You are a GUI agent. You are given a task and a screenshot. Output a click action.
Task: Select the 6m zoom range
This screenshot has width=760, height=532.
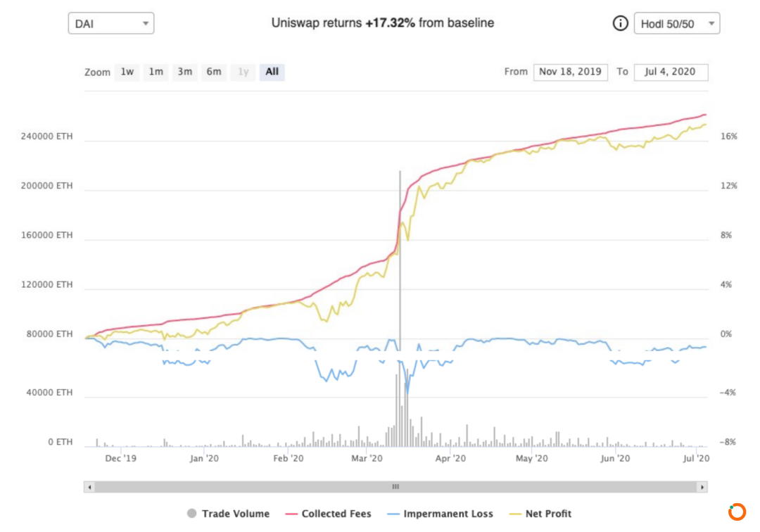(214, 72)
